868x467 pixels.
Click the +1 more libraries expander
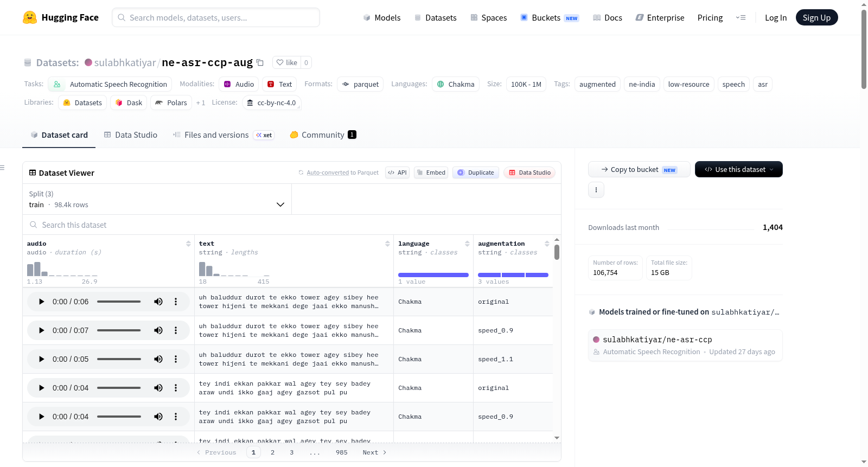[201, 103]
